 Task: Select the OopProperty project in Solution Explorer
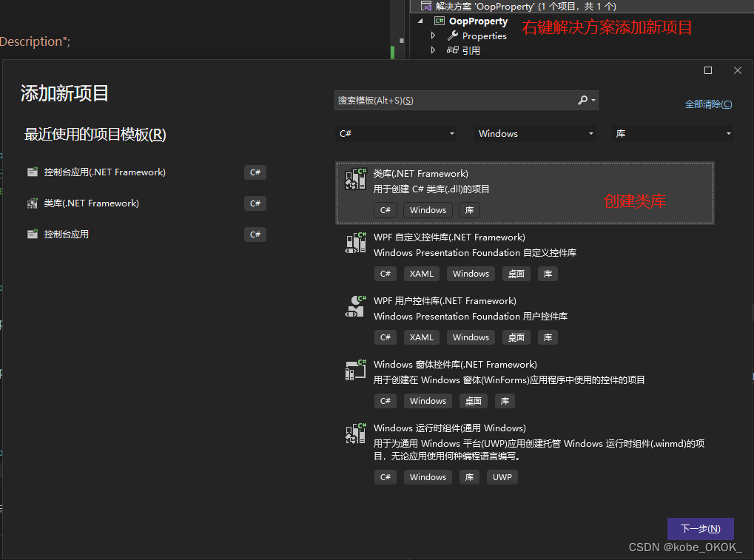478,21
